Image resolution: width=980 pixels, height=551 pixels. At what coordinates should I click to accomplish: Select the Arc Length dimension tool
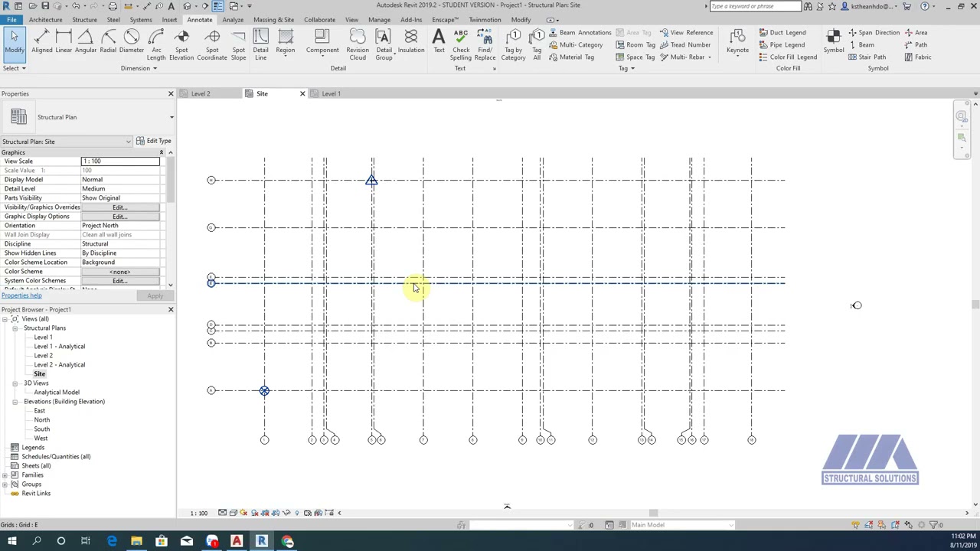coord(156,45)
